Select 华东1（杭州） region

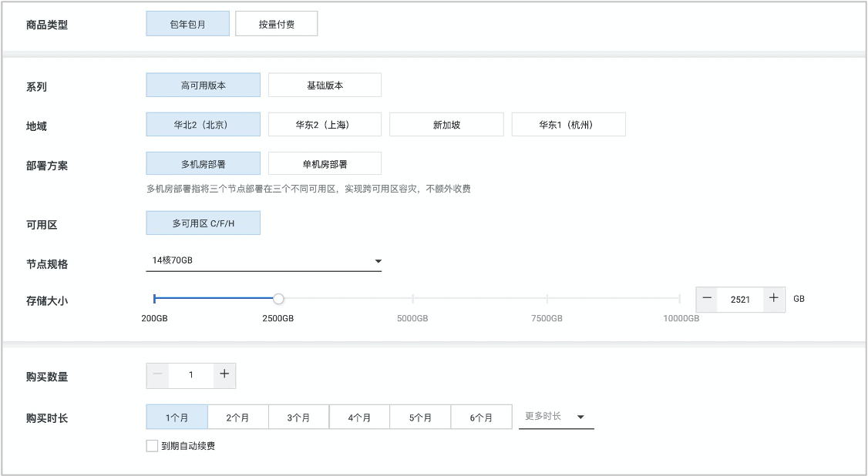pos(568,125)
